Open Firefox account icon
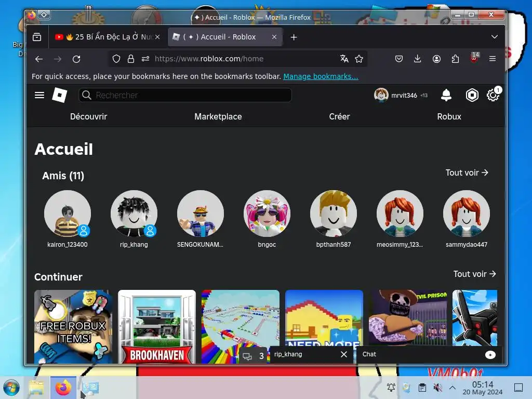This screenshot has width=532, height=399. 436,59
